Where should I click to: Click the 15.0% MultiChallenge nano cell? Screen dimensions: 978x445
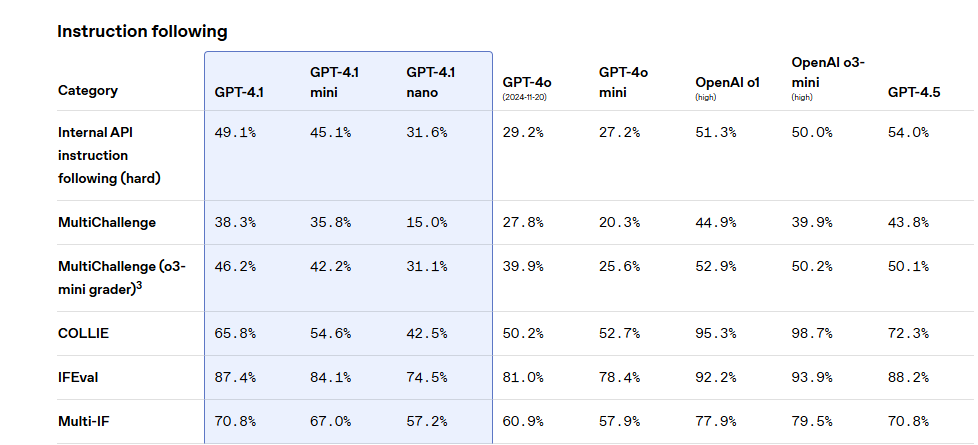(427, 222)
